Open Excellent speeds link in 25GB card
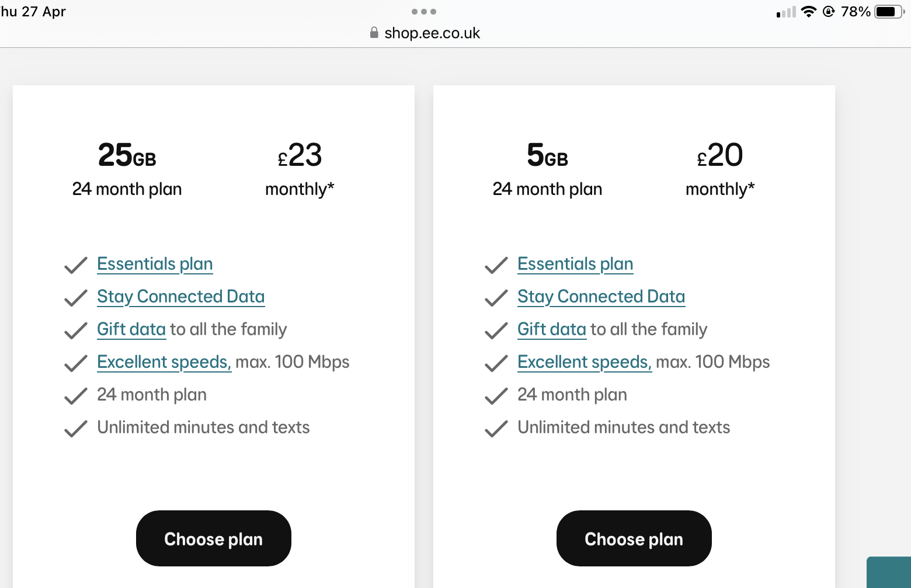Screen dimensions: 911x588 pos(164,362)
